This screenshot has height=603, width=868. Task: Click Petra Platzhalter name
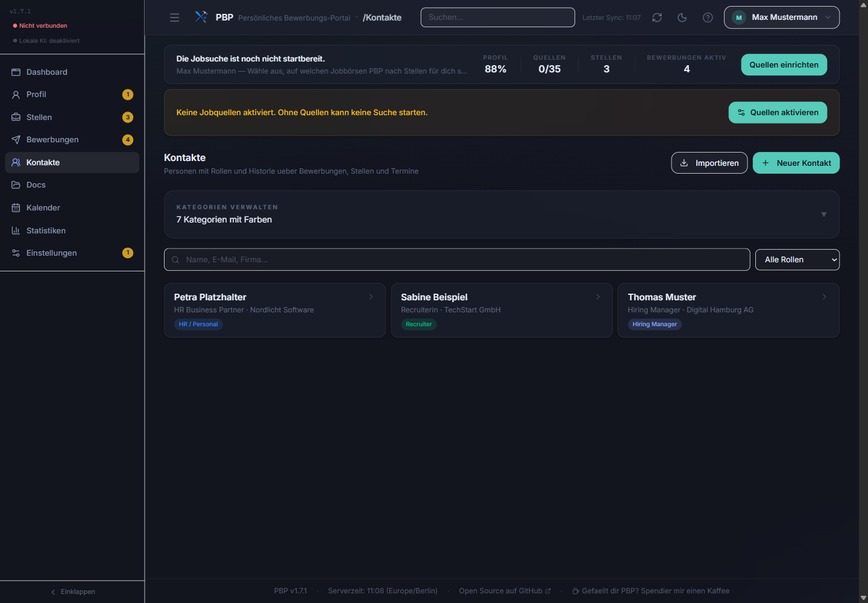pos(210,297)
